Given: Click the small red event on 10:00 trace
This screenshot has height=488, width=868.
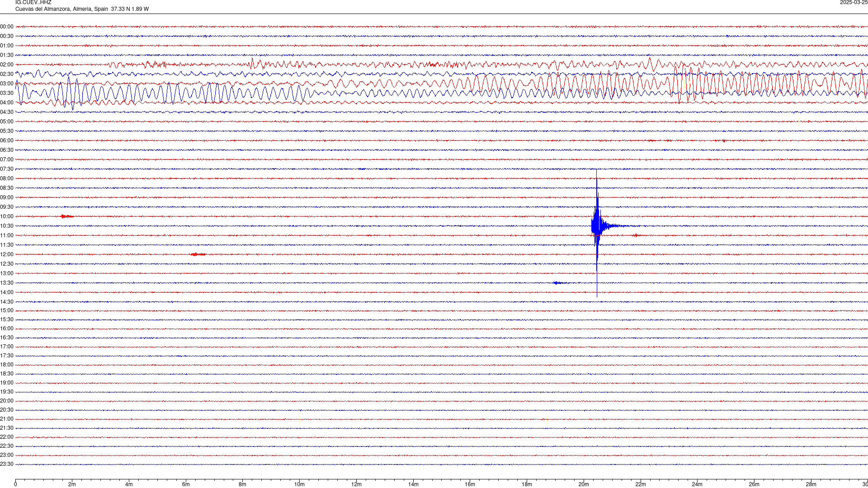Looking at the screenshot, I should click(67, 216).
